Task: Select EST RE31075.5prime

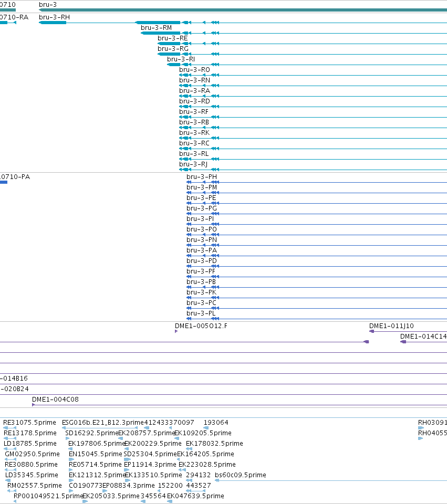Action: [29, 423]
